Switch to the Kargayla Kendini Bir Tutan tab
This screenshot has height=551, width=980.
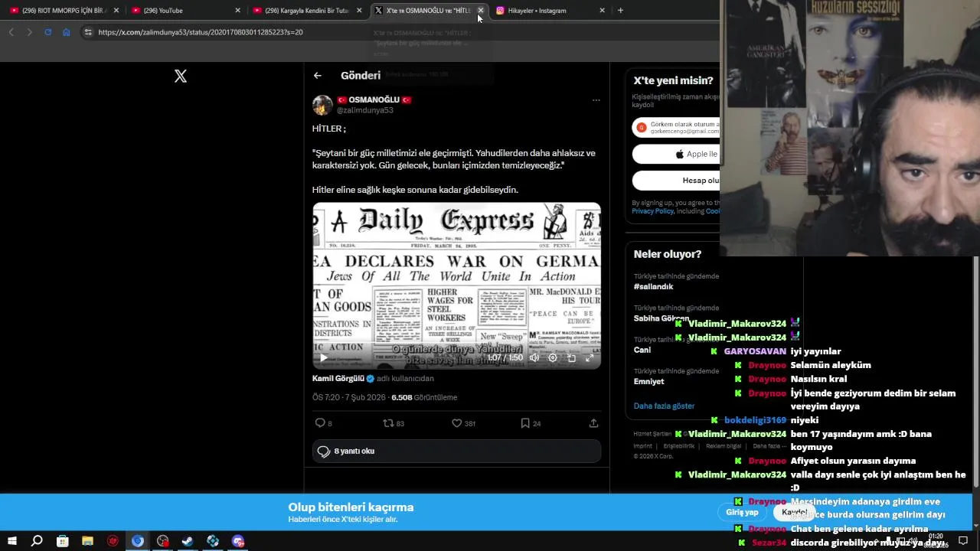coord(306,11)
